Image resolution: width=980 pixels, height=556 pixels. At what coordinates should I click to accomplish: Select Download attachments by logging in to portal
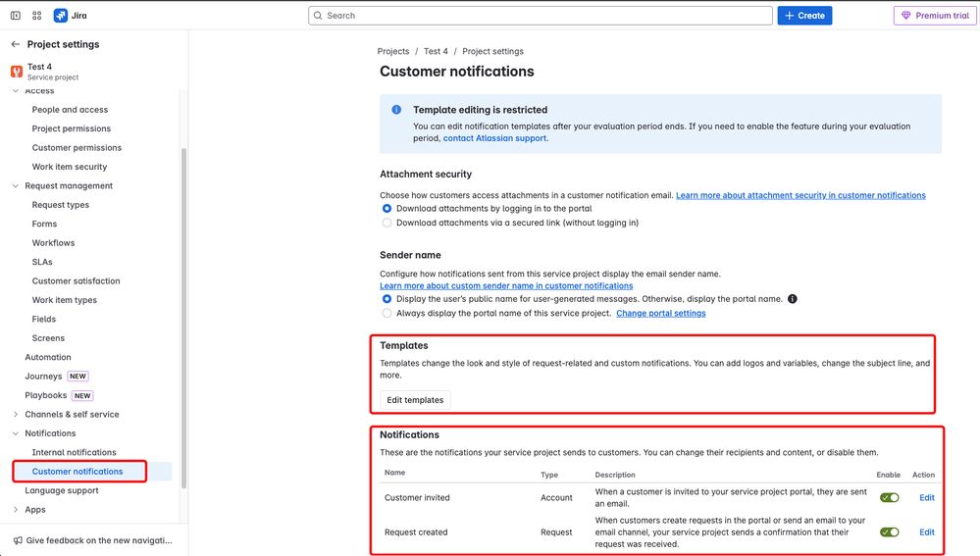pos(387,209)
